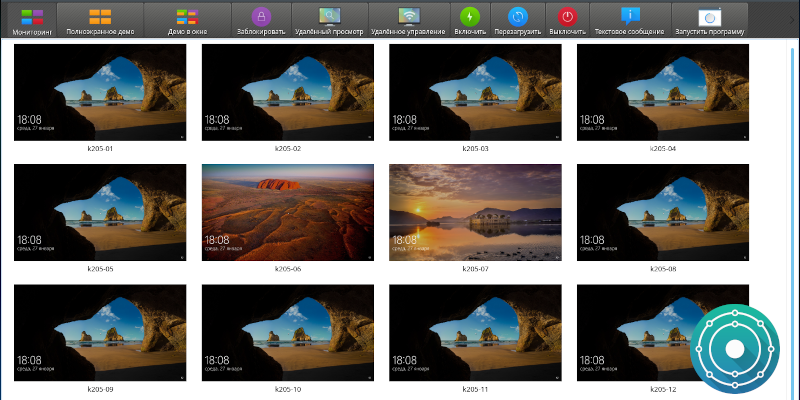Select the k205-05 computer thumbnail
The image size is (800, 400).
(100, 212)
